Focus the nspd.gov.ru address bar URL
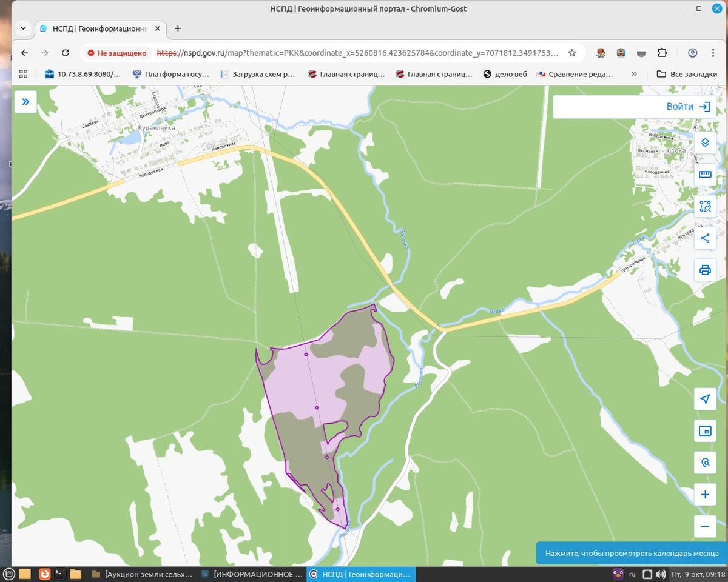728x582 pixels. click(x=358, y=53)
